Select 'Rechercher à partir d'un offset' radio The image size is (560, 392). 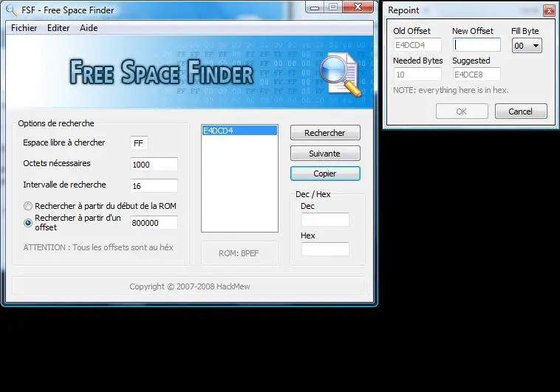(x=28, y=223)
